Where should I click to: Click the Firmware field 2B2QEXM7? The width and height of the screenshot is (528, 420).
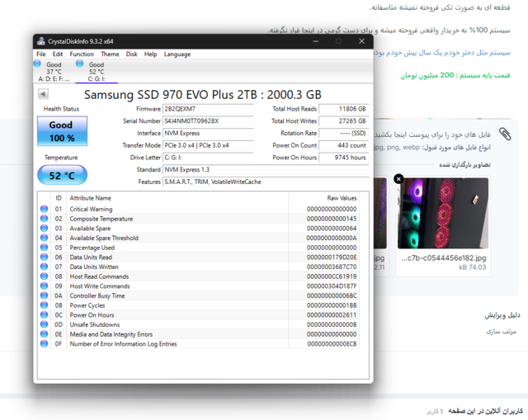[208, 109]
